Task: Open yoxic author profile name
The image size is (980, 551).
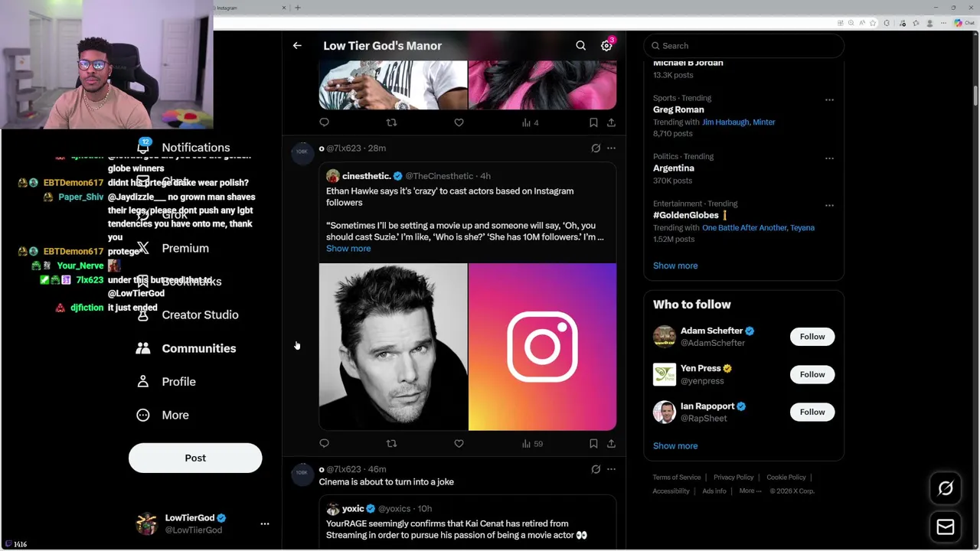Action: [353, 509]
